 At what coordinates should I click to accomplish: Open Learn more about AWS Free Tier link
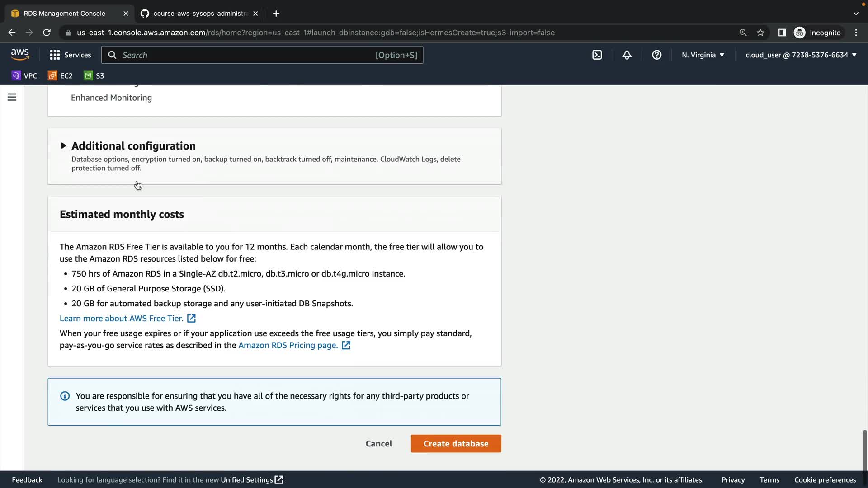[122, 318]
